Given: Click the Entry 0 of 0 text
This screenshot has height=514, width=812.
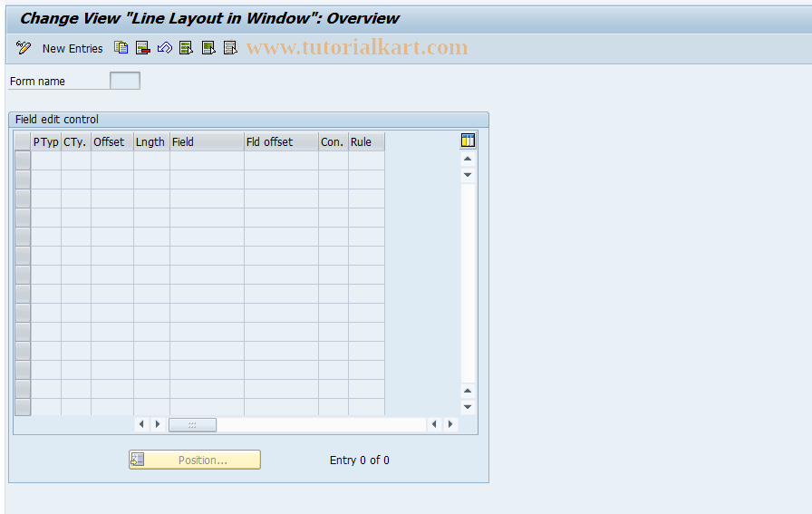Looking at the screenshot, I should [360, 461].
